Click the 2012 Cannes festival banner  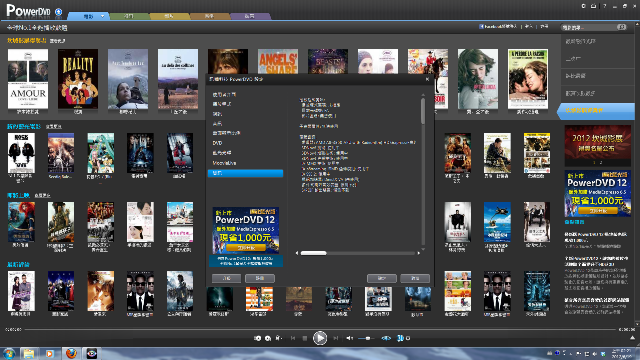pyautogui.click(x=598, y=145)
